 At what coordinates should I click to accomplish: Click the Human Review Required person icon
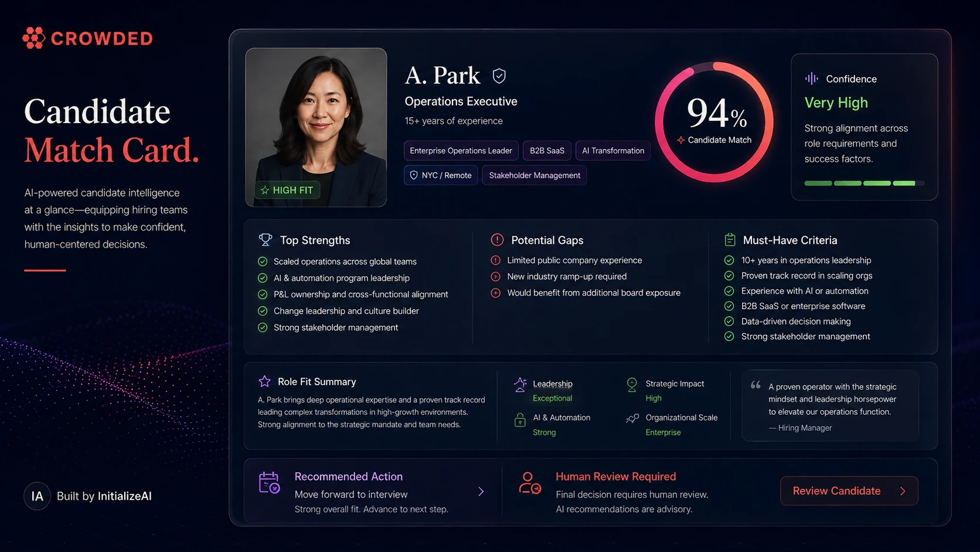530,483
